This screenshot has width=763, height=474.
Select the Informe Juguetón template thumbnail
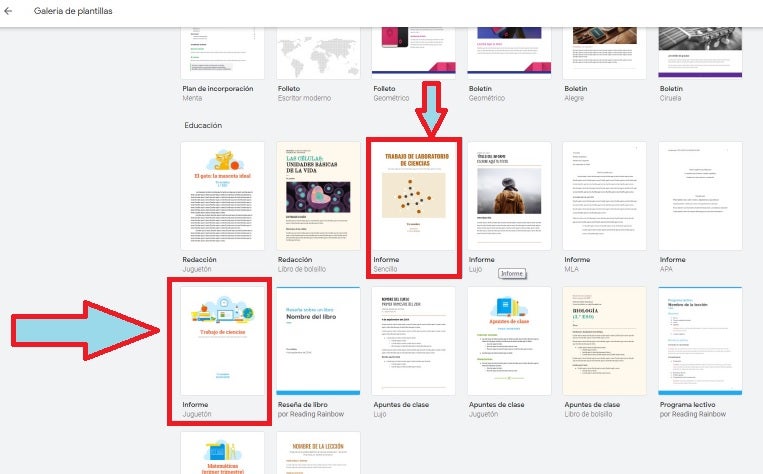[x=222, y=340]
